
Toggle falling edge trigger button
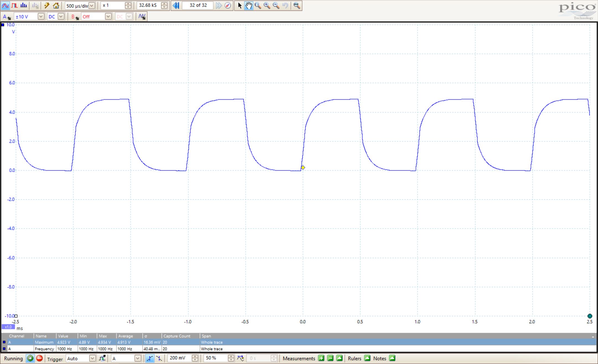(x=159, y=358)
